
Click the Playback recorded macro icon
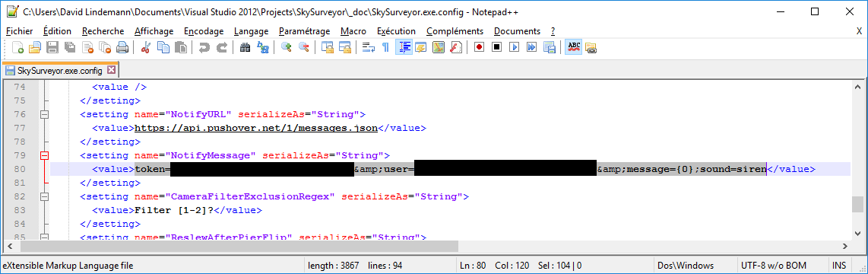click(x=514, y=47)
